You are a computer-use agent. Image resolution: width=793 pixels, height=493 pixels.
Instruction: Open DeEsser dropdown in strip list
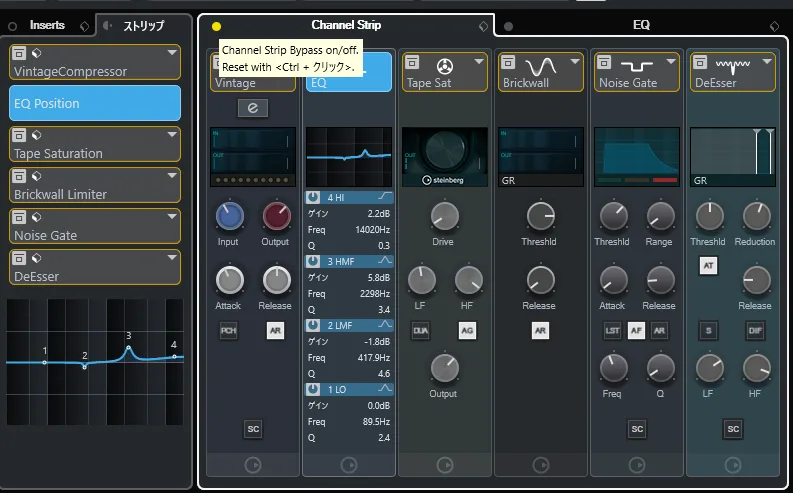click(172, 257)
